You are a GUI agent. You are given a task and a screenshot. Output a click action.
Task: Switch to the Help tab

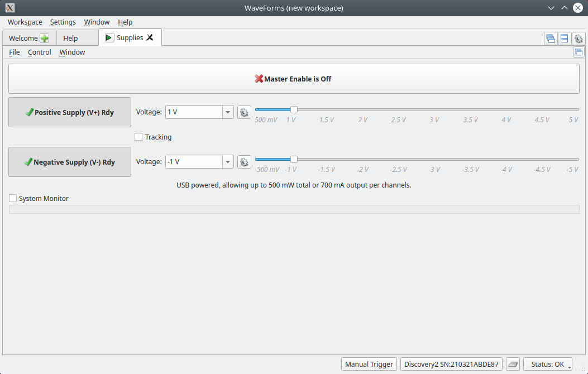point(70,38)
